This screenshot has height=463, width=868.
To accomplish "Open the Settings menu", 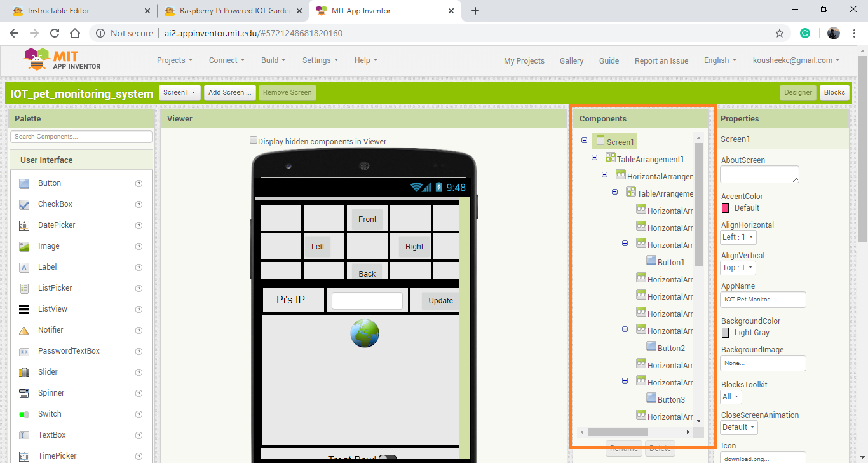I will click(321, 60).
